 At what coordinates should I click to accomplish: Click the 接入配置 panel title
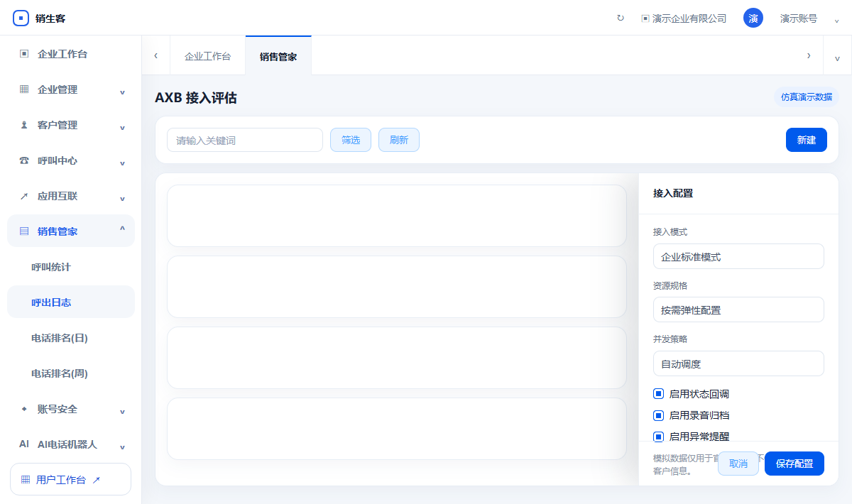pyautogui.click(x=673, y=193)
